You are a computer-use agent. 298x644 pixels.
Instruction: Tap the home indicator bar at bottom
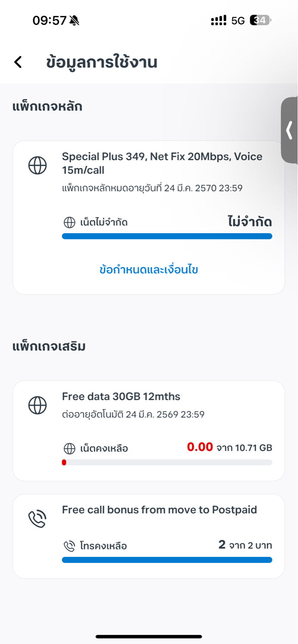pos(149,636)
